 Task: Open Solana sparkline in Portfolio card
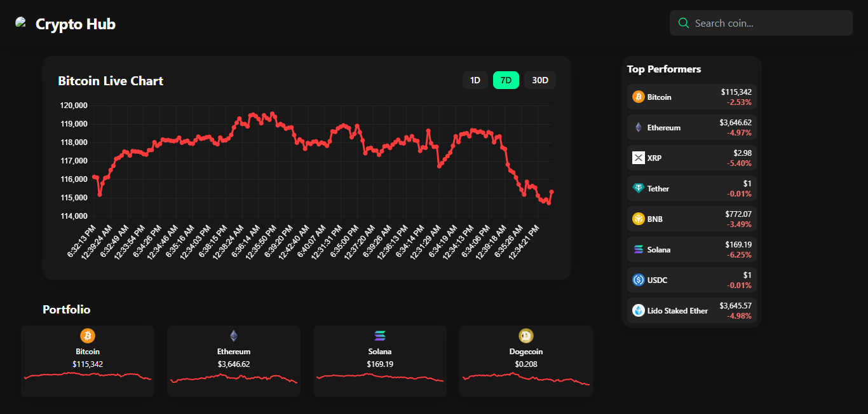coord(380,377)
